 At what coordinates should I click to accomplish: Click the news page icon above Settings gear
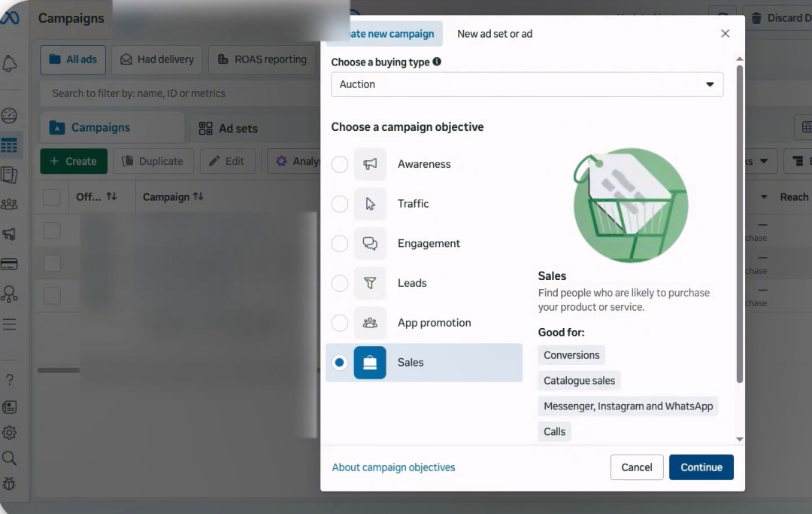pyautogui.click(x=9, y=407)
